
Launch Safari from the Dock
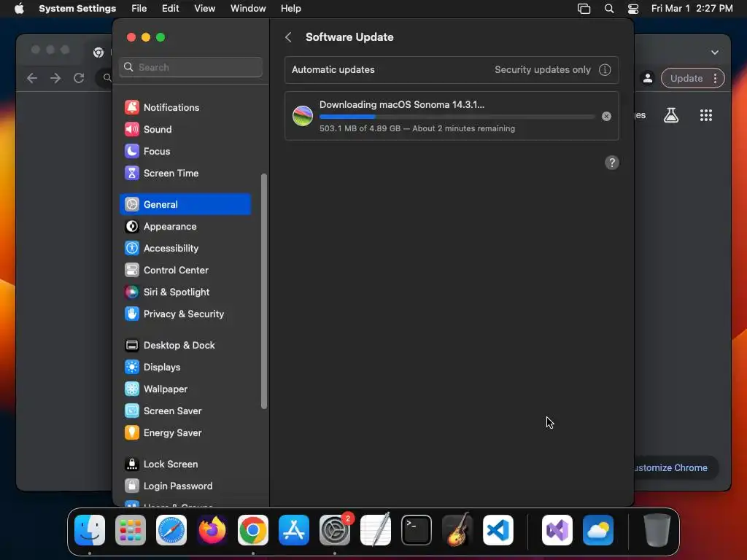[x=171, y=530]
